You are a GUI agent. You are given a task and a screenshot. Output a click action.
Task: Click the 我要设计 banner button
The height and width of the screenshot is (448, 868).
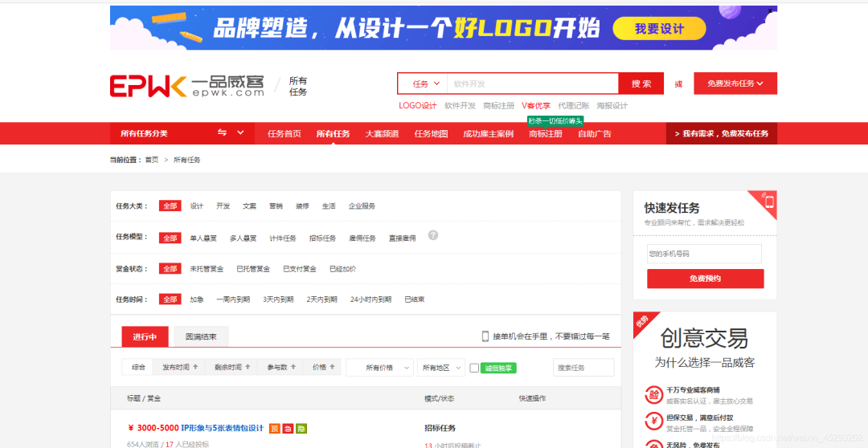[x=659, y=29]
